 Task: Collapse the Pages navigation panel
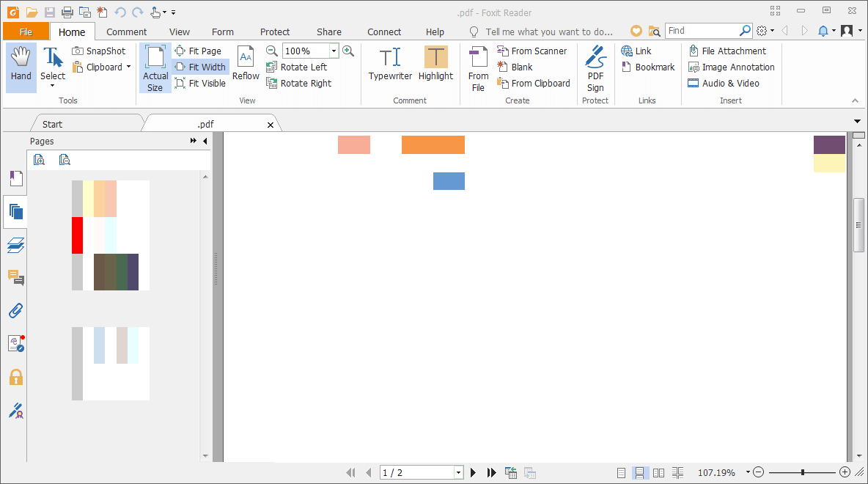pos(205,142)
